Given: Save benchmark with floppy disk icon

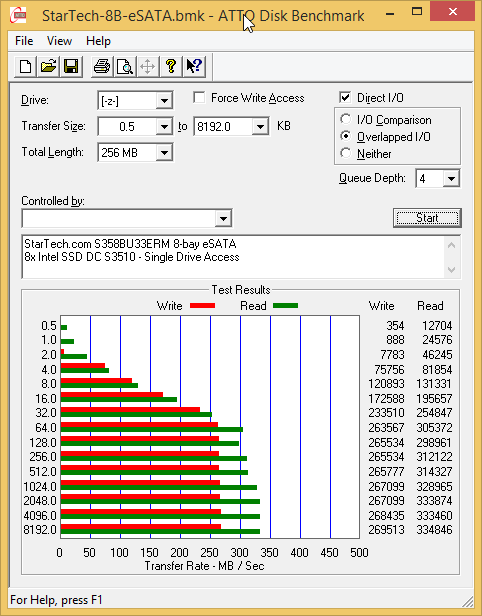Looking at the screenshot, I should (x=71, y=66).
